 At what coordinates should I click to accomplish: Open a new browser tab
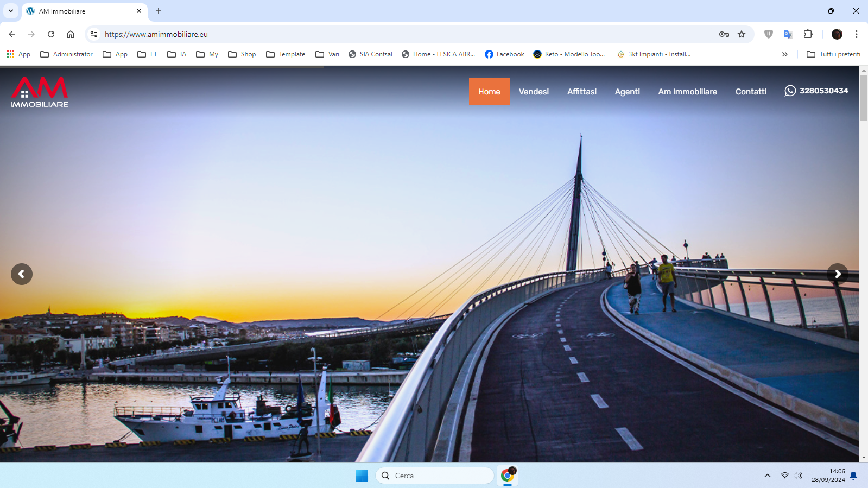159,11
